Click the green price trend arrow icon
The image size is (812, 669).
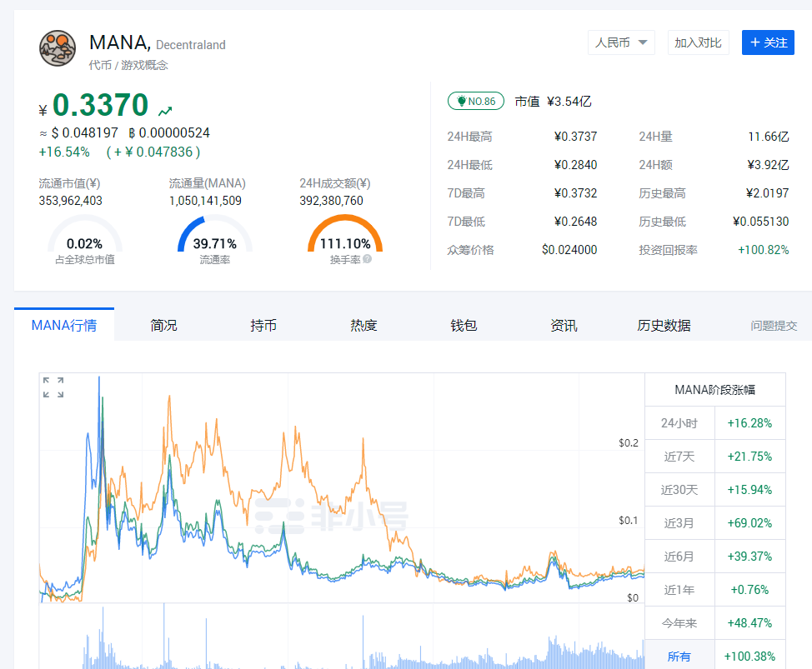click(165, 111)
